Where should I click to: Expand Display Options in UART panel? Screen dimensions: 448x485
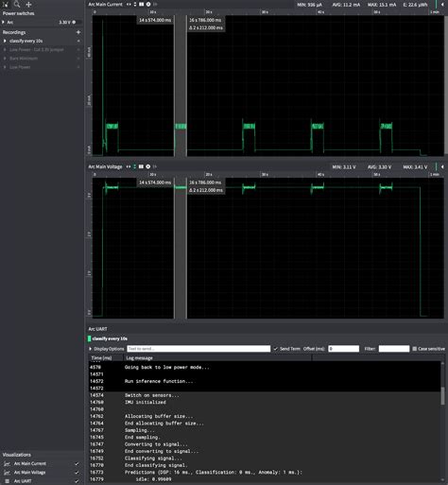[107, 349]
